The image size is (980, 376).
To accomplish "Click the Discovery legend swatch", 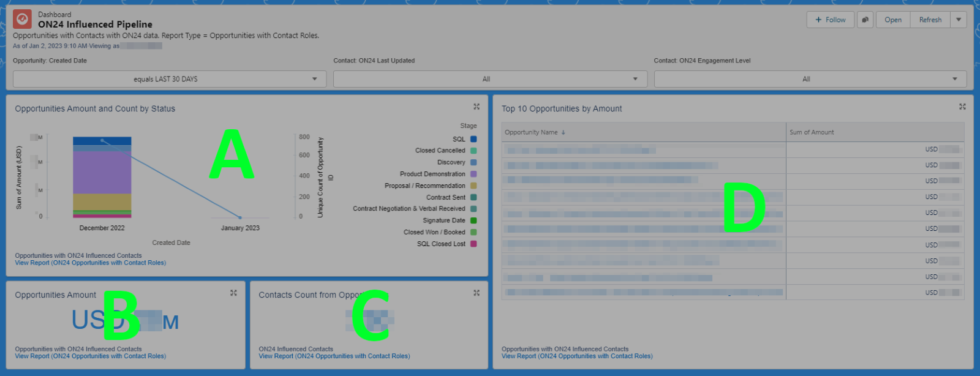I will [473, 162].
